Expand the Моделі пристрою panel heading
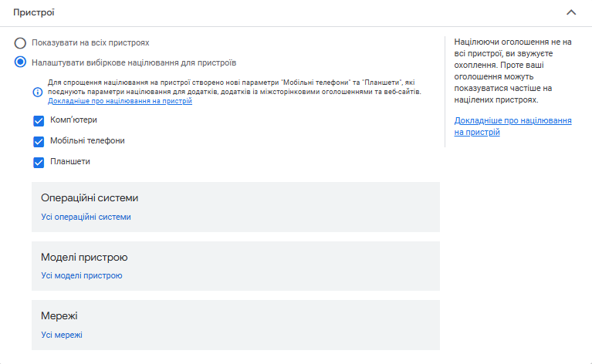Image resolution: width=592 pixels, height=364 pixels. [84, 257]
